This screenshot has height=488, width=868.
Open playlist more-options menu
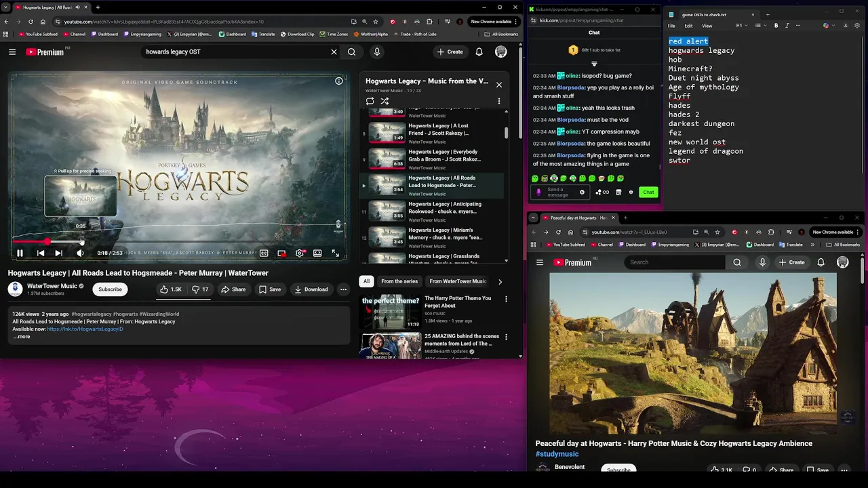click(499, 101)
